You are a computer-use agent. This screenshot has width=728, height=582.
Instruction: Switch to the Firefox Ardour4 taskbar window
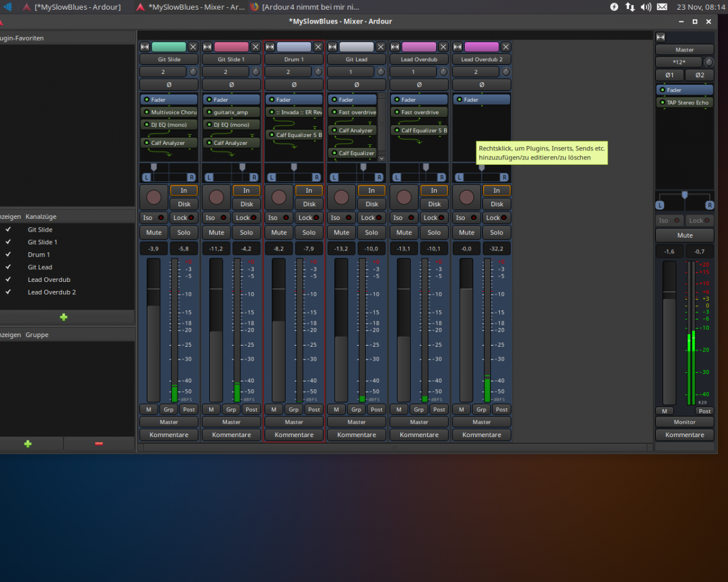304,7
